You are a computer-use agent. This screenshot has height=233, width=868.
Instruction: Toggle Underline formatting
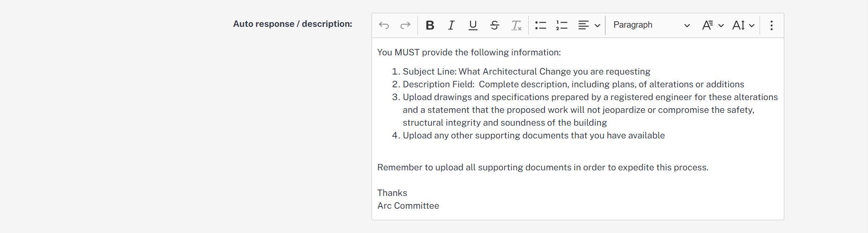[x=473, y=25]
